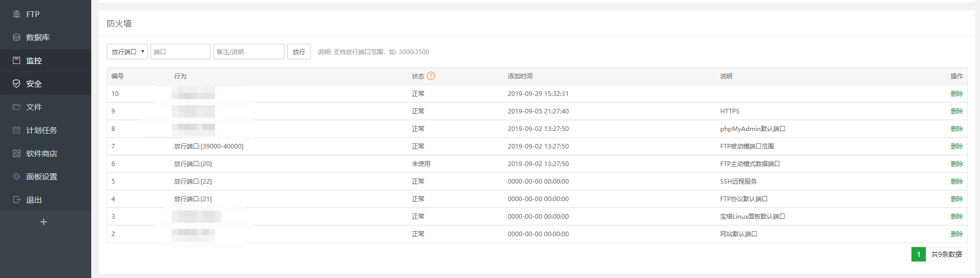
Task: Click the monitor (监控) sidebar icon
Action: click(16, 60)
